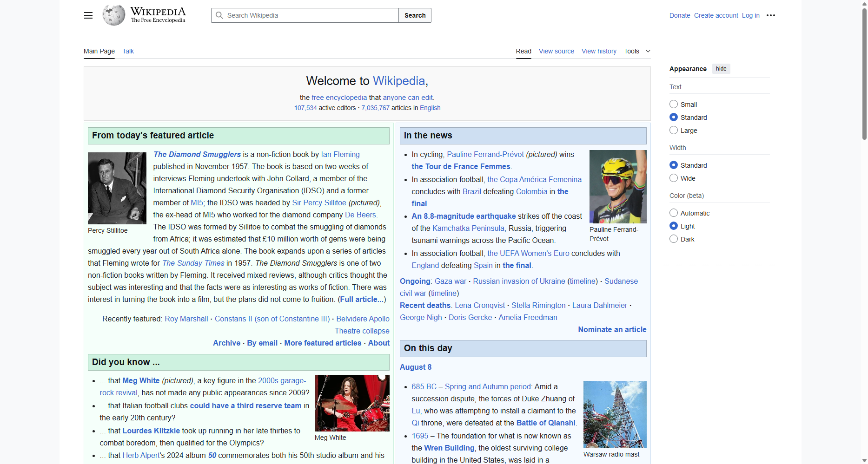Image resolution: width=868 pixels, height=464 pixels.
Task: Click the About link under featured article
Action: [379, 343]
